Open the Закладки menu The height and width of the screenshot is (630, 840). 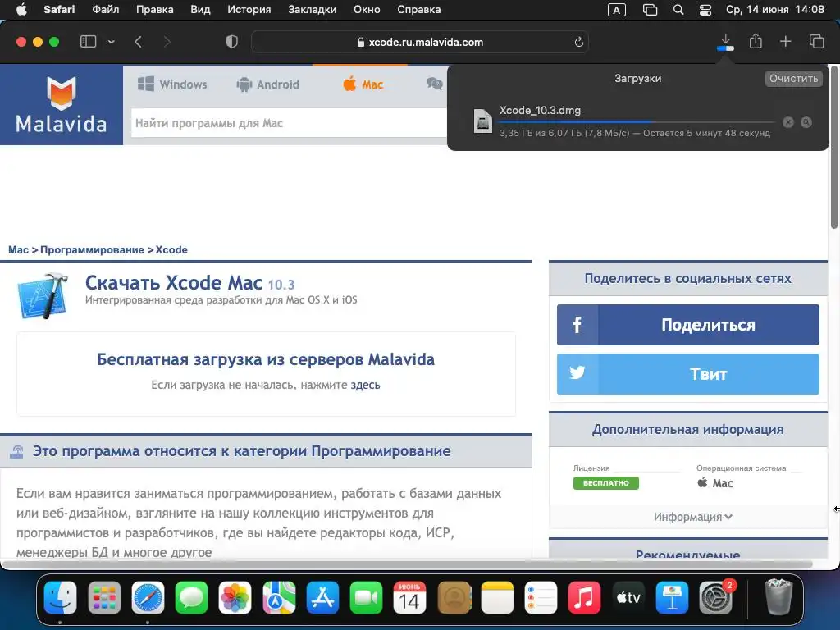coord(313,10)
